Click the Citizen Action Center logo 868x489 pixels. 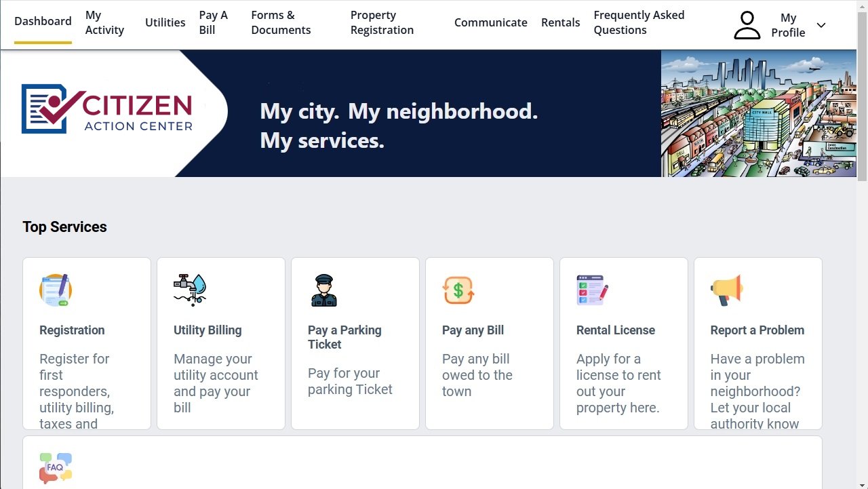click(x=107, y=109)
